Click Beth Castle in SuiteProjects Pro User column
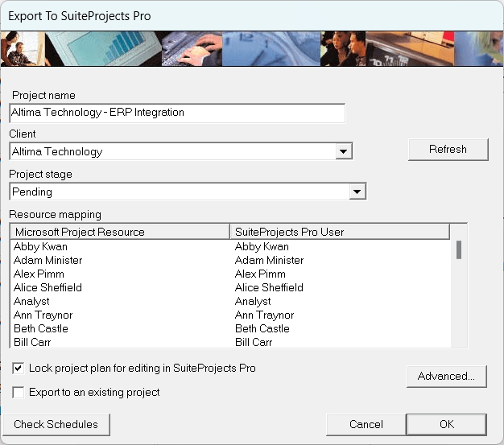Image resolution: width=504 pixels, height=445 pixels. [x=262, y=328]
